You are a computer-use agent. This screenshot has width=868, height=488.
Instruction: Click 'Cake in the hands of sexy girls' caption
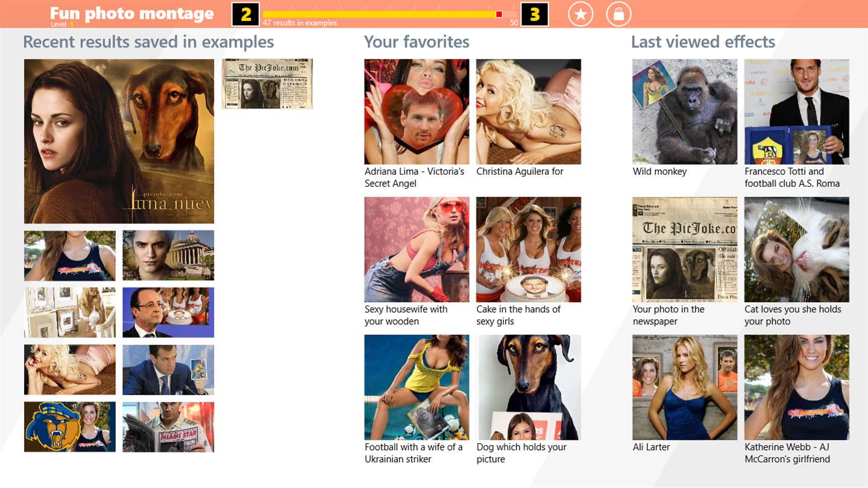tap(518, 315)
